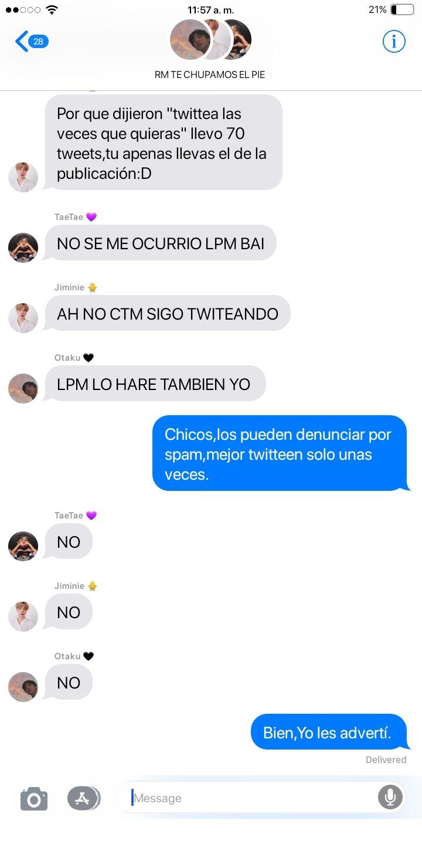Tap Otaku's last 'NO' message bubble

pos(69,682)
